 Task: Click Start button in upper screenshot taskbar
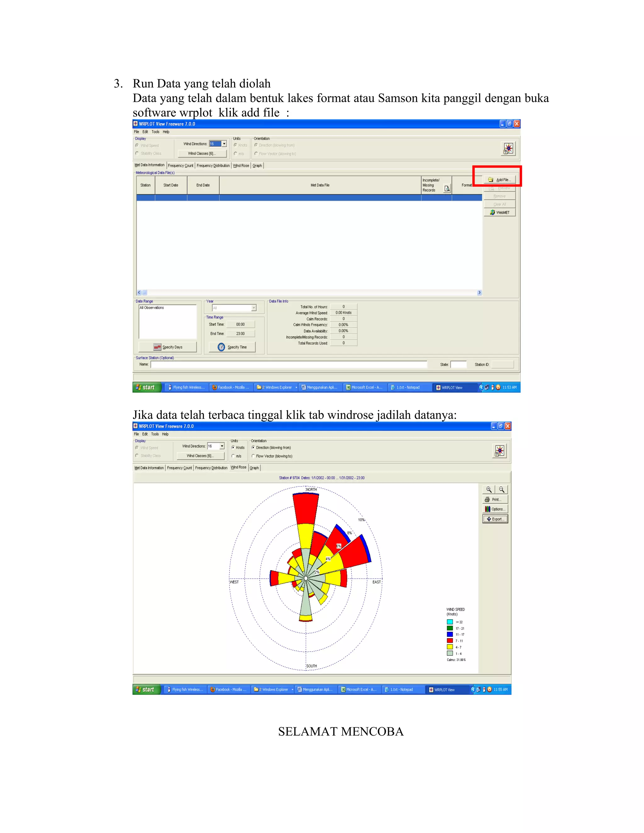pyautogui.click(x=147, y=387)
